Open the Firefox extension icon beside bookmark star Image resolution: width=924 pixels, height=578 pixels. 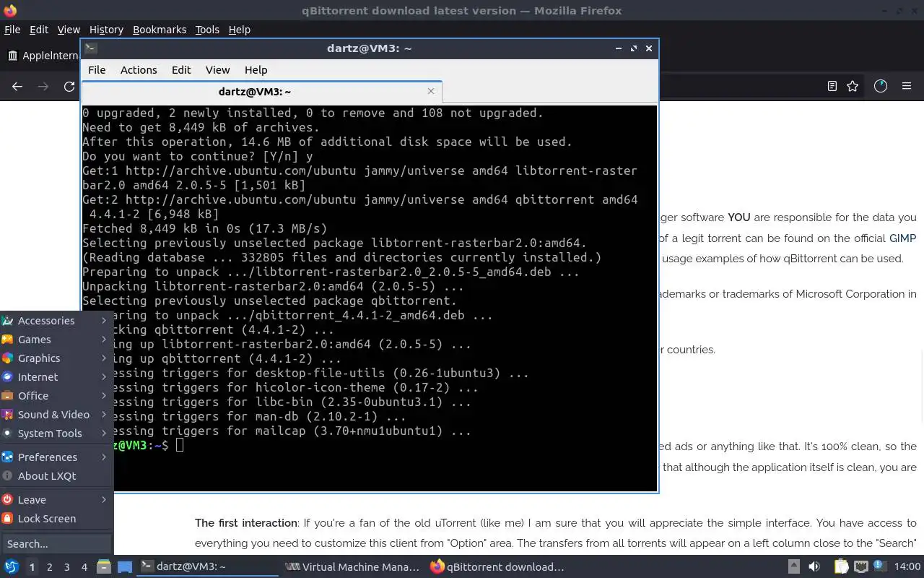(880, 86)
